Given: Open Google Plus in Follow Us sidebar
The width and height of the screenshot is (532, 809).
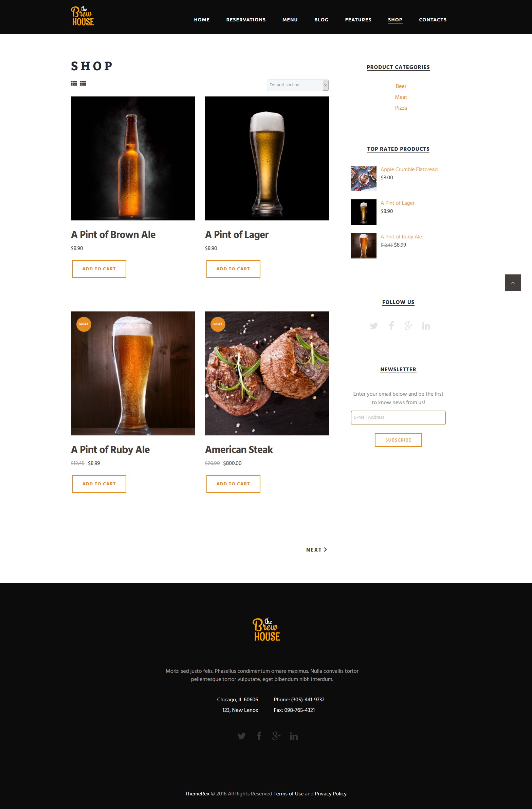Looking at the screenshot, I should [409, 326].
